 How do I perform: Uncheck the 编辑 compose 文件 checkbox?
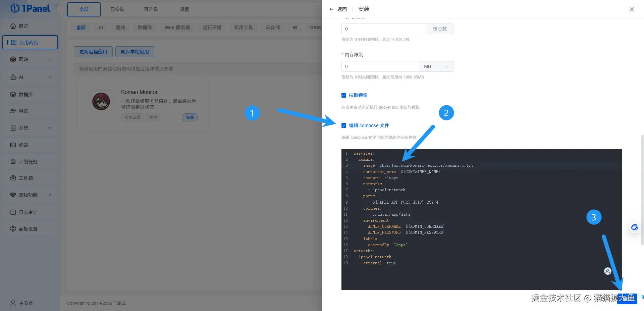coord(344,125)
